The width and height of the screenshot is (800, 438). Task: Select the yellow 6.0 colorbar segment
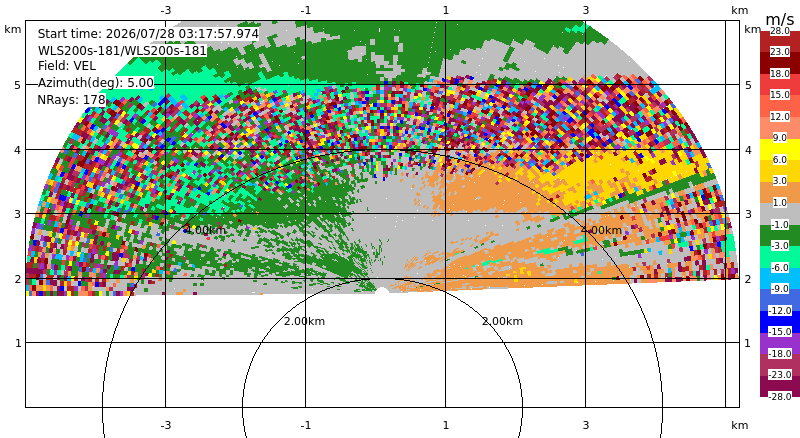pos(780,150)
